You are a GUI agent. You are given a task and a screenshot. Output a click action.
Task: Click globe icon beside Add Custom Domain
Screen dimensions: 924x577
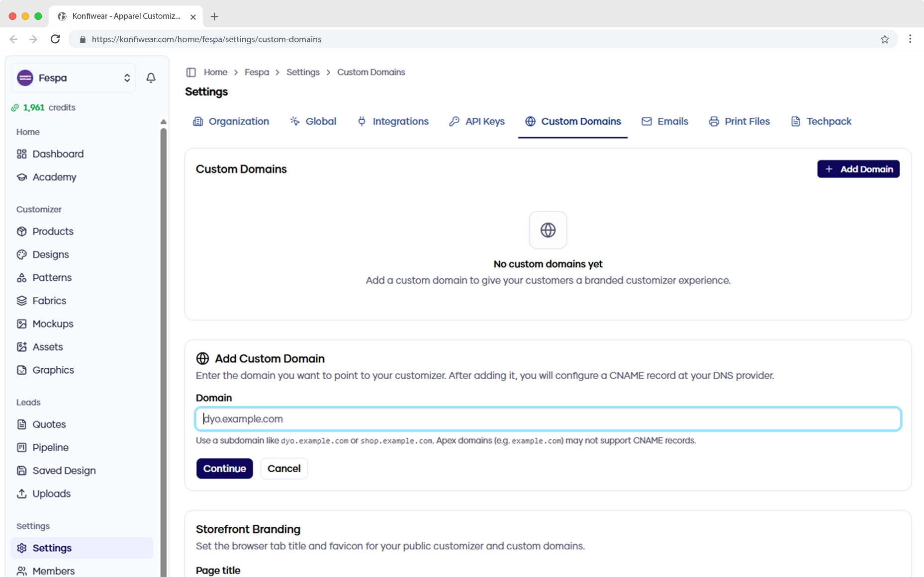[x=202, y=358]
